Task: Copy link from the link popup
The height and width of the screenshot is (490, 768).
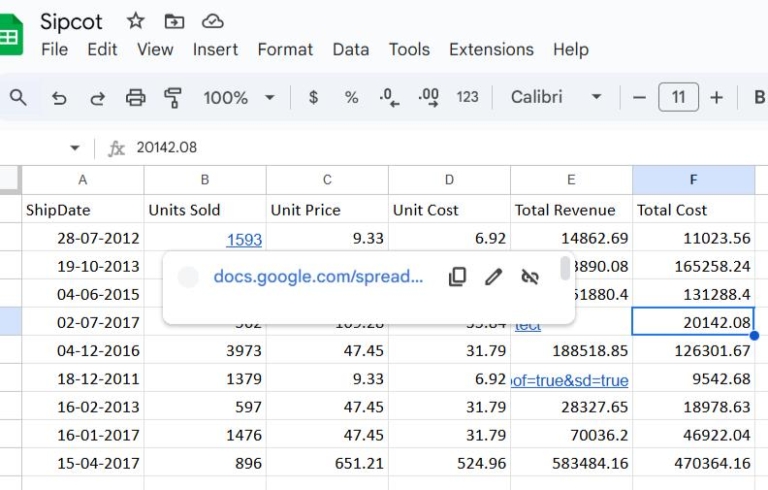Action: 457,277
